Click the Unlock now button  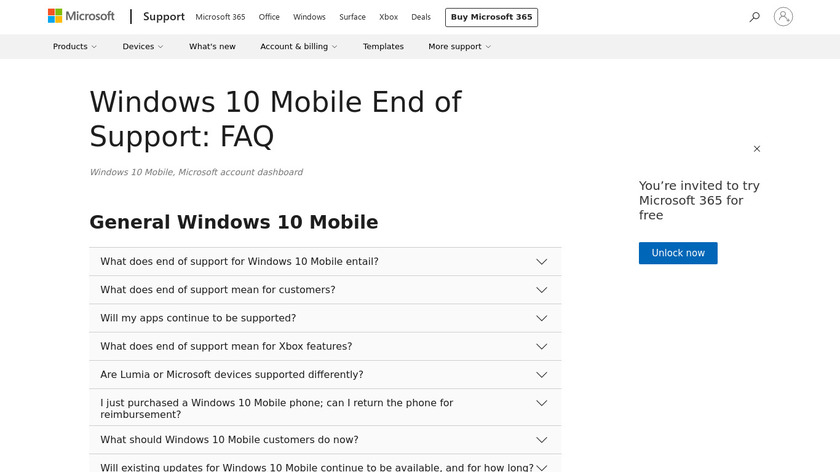click(678, 253)
